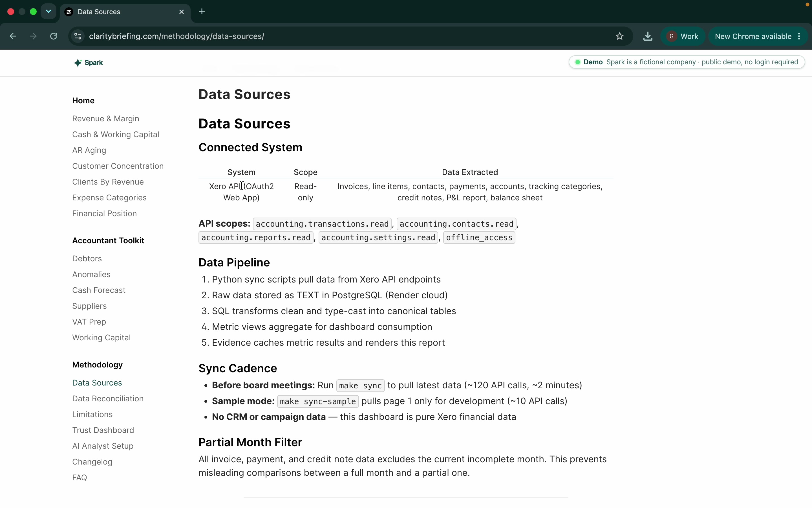Navigate to AR Aging
The width and height of the screenshot is (812, 508).
pyautogui.click(x=89, y=150)
